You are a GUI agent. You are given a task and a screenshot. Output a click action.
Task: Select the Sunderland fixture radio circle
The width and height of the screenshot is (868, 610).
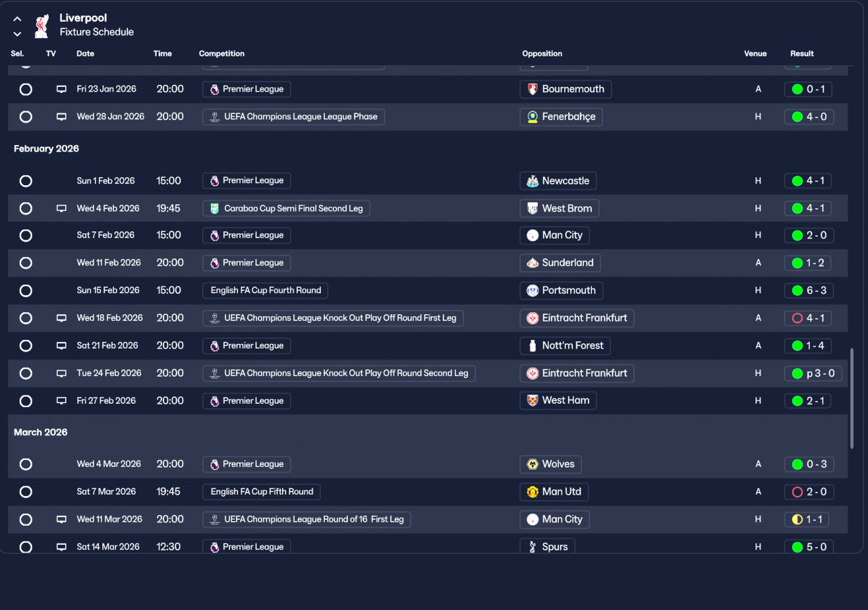tap(26, 263)
